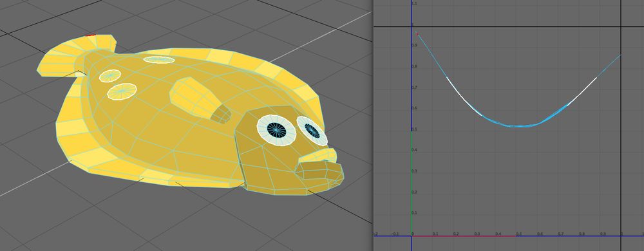Select the topmost white spot on the fish
Image resolution: width=644 pixels, height=251 pixels.
pos(159,59)
